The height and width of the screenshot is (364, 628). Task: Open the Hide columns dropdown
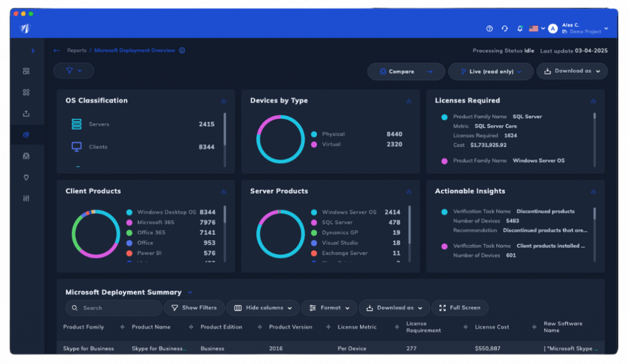(263, 308)
